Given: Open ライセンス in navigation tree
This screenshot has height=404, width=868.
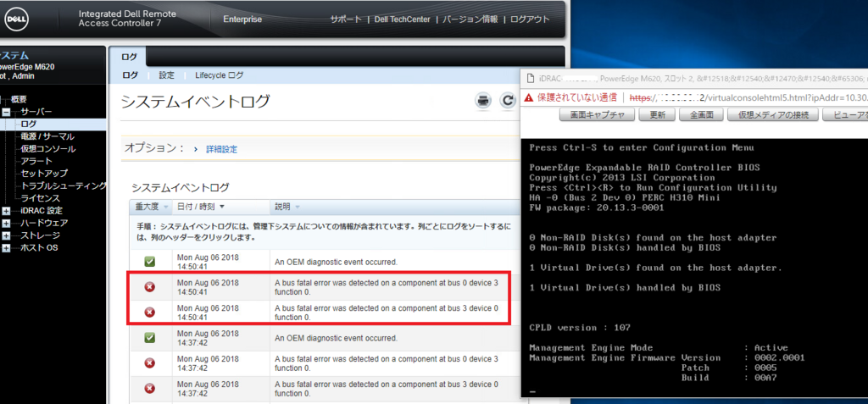Looking at the screenshot, I should (41, 197).
